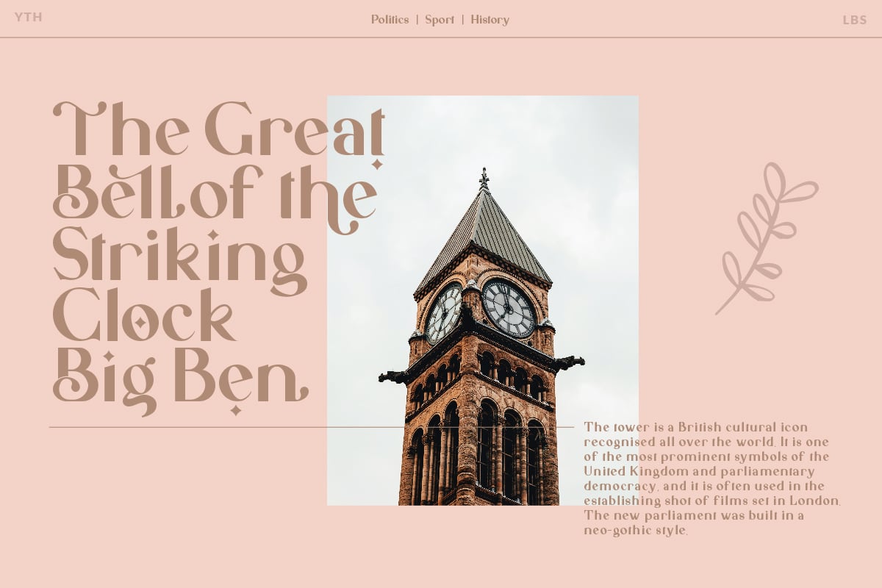882x588 pixels.
Task: Open the History menu item
Action: point(490,20)
